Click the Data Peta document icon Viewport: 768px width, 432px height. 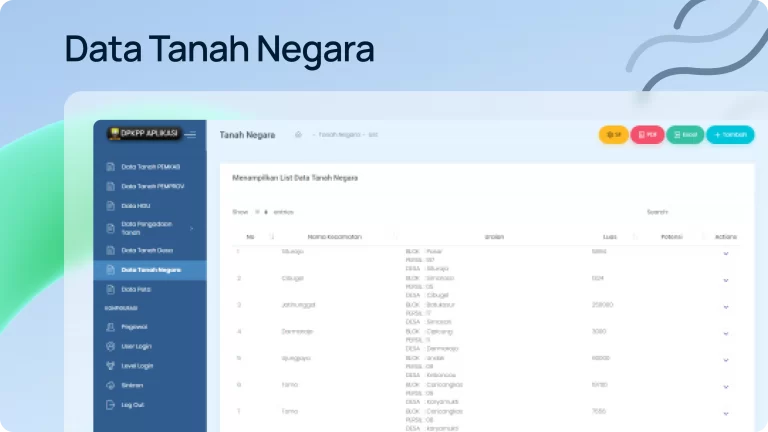tap(110, 289)
